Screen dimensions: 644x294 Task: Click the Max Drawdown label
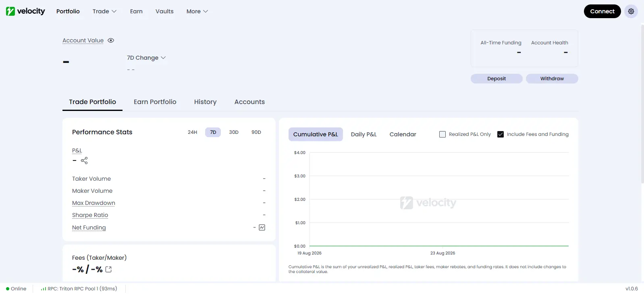93,203
